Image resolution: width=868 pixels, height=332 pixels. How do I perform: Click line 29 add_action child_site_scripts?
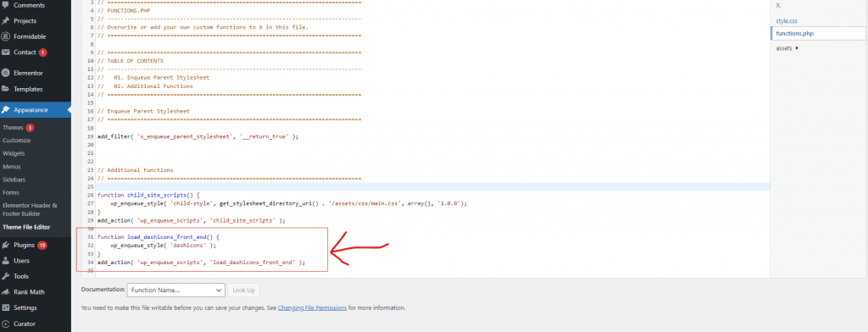191,220
